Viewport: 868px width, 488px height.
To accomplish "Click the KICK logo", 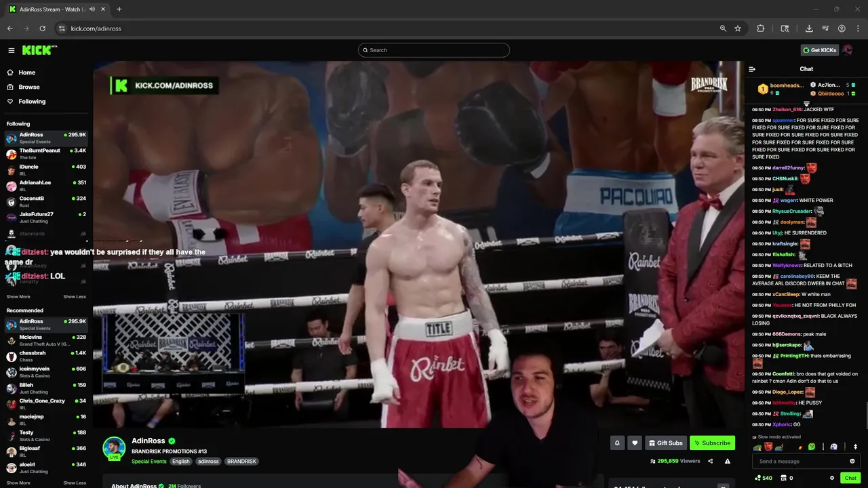I will [39, 50].
